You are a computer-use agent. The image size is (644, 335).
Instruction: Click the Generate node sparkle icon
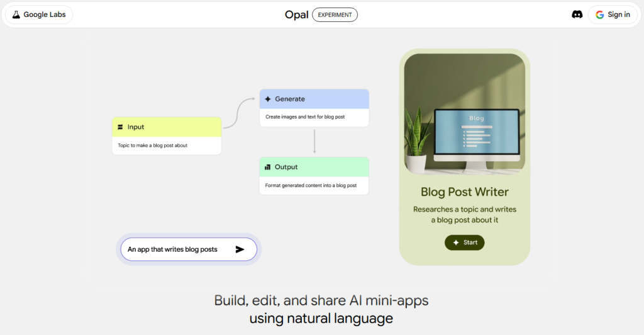[x=268, y=99]
